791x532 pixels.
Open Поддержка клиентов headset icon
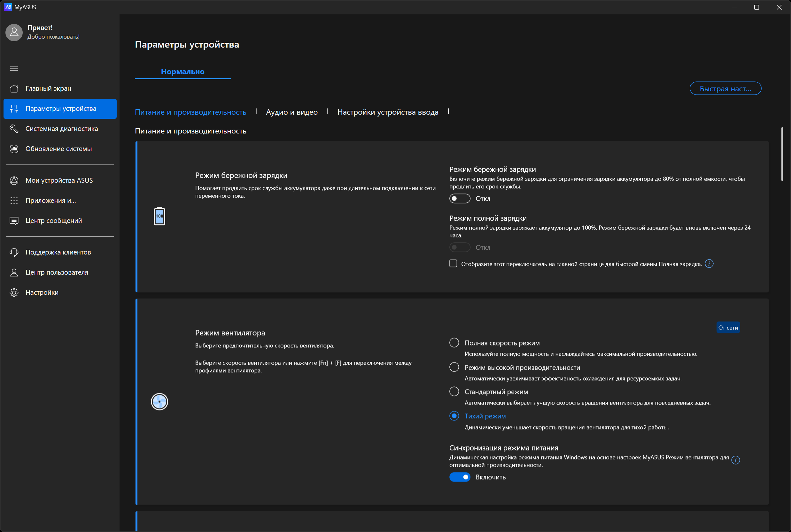coord(14,252)
